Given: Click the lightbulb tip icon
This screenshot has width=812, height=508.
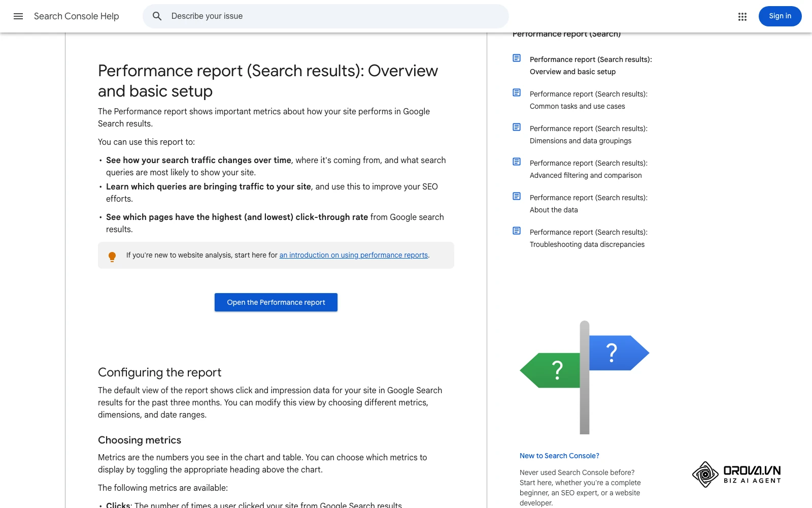Looking at the screenshot, I should click(x=112, y=256).
